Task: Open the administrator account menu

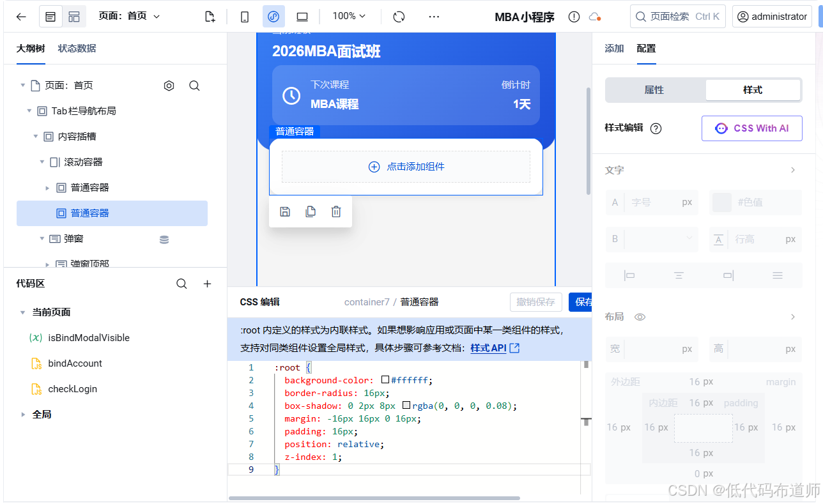Action: [x=772, y=17]
